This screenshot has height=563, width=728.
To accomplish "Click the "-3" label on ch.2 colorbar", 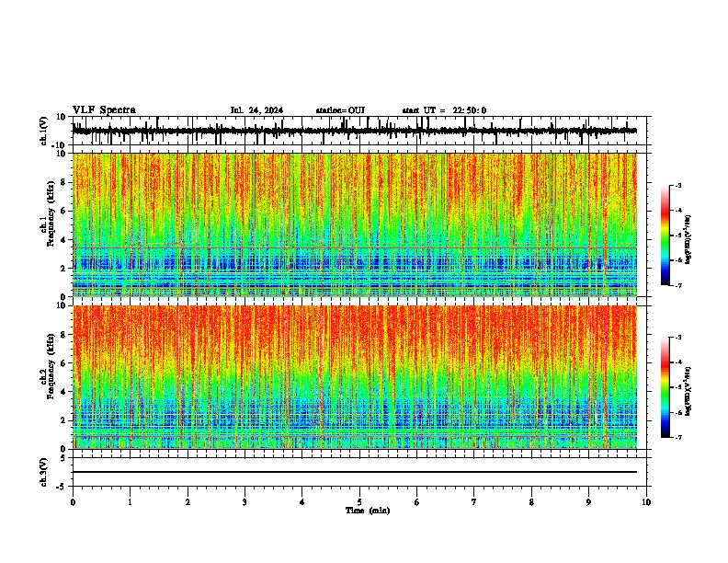I will [678, 338].
